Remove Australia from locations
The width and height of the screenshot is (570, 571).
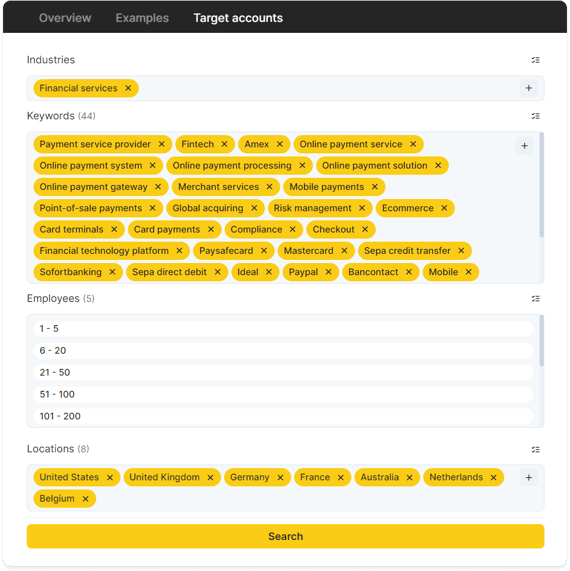click(409, 478)
